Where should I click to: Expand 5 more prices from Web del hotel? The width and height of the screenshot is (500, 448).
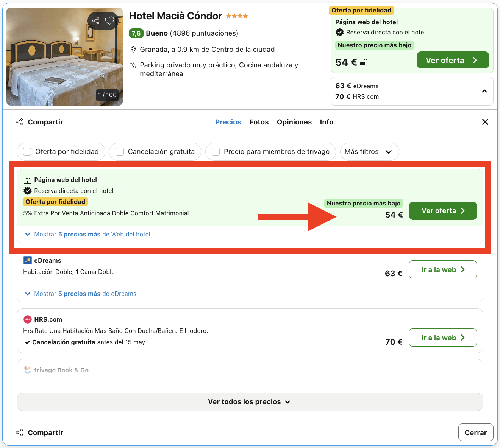click(x=88, y=234)
